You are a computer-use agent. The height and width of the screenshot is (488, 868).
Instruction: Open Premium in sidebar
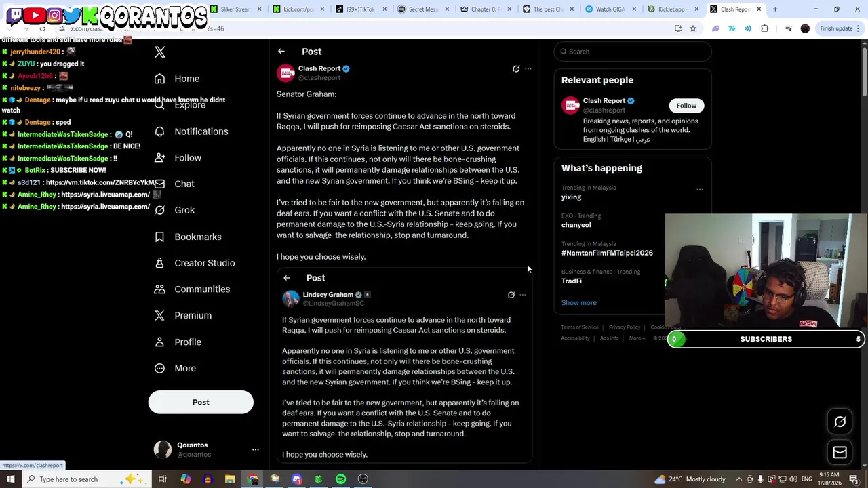click(x=183, y=315)
